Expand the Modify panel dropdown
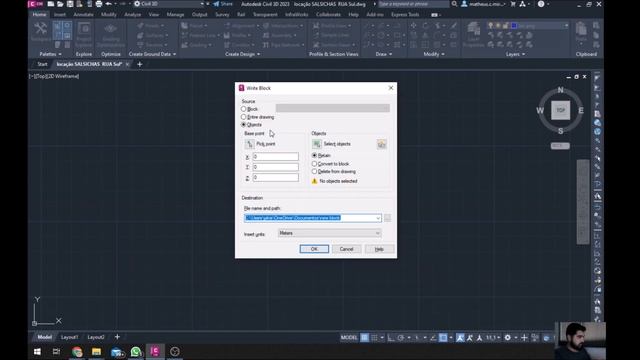 (433, 54)
